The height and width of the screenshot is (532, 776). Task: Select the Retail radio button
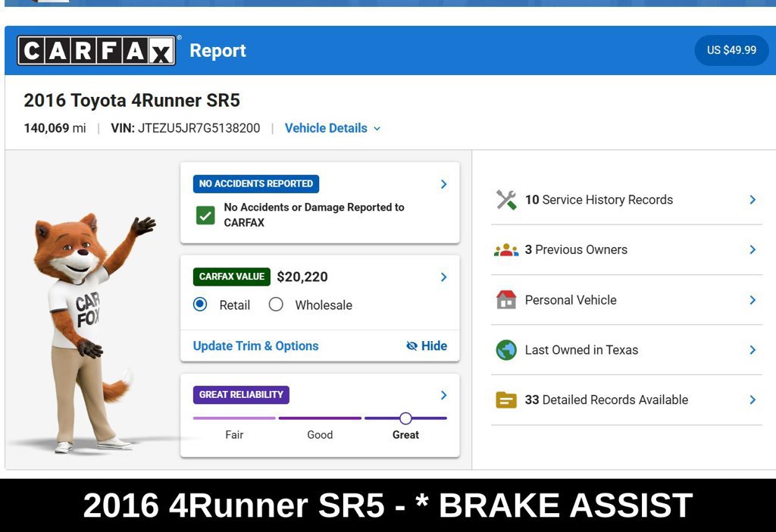point(200,304)
